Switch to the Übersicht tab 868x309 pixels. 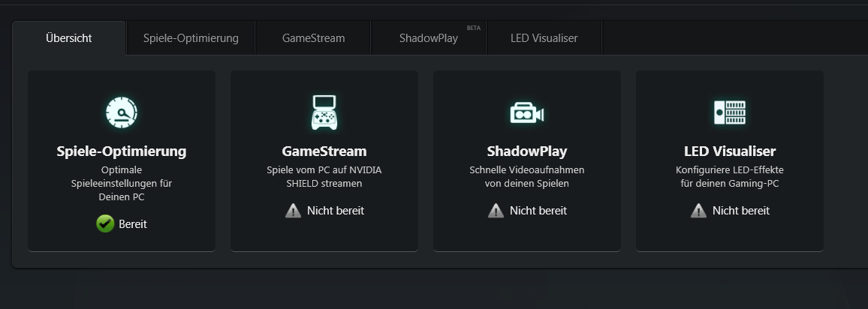pos(69,38)
